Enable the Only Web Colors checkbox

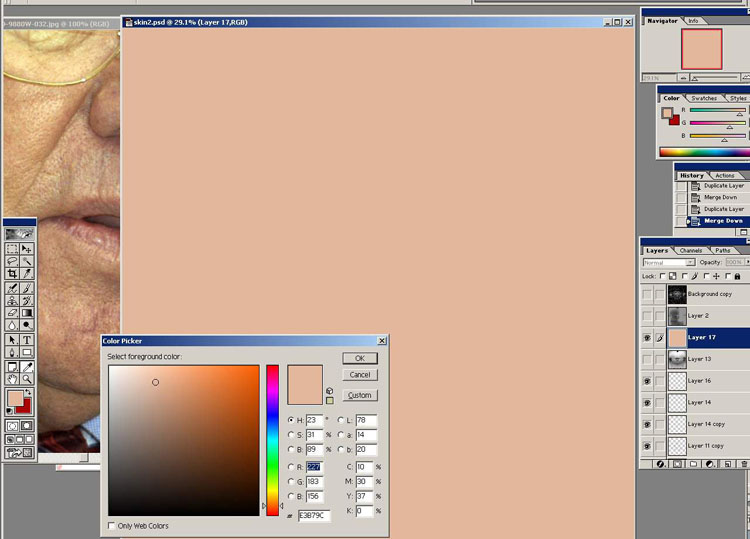pyautogui.click(x=111, y=525)
